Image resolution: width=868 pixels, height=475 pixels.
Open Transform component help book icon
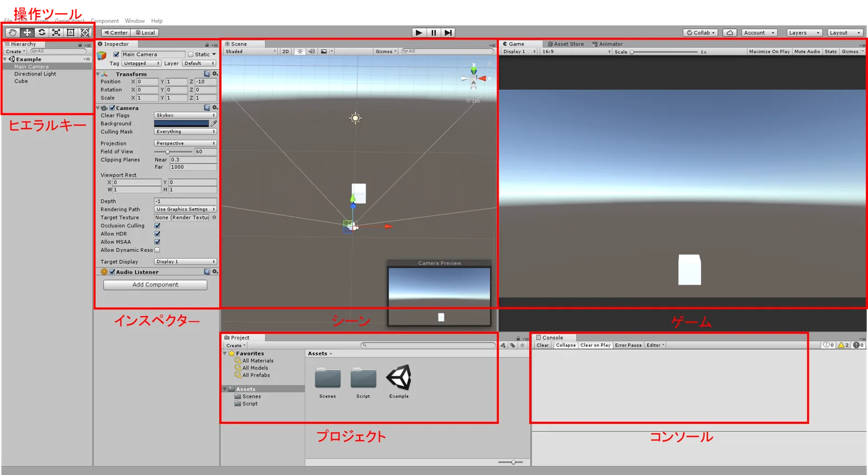(207, 74)
